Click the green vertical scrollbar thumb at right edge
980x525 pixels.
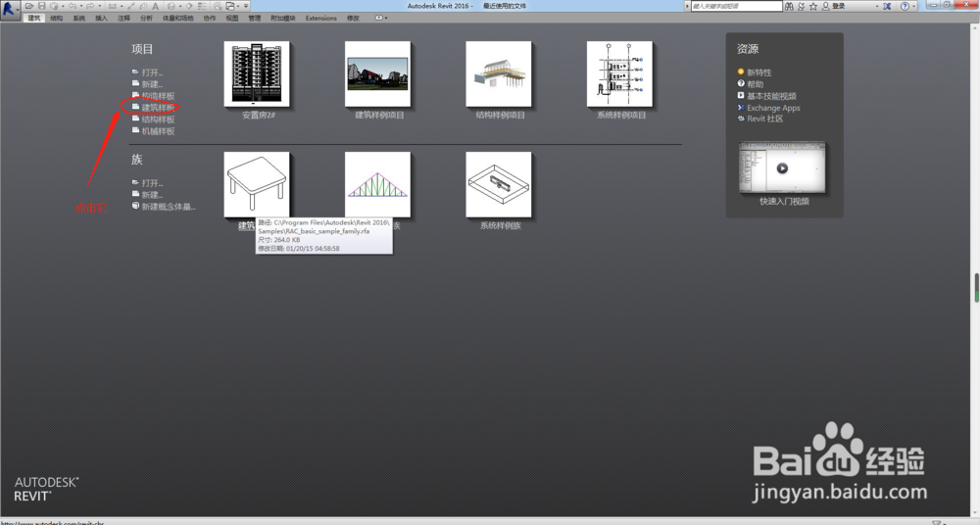click(x=976, y=288)
